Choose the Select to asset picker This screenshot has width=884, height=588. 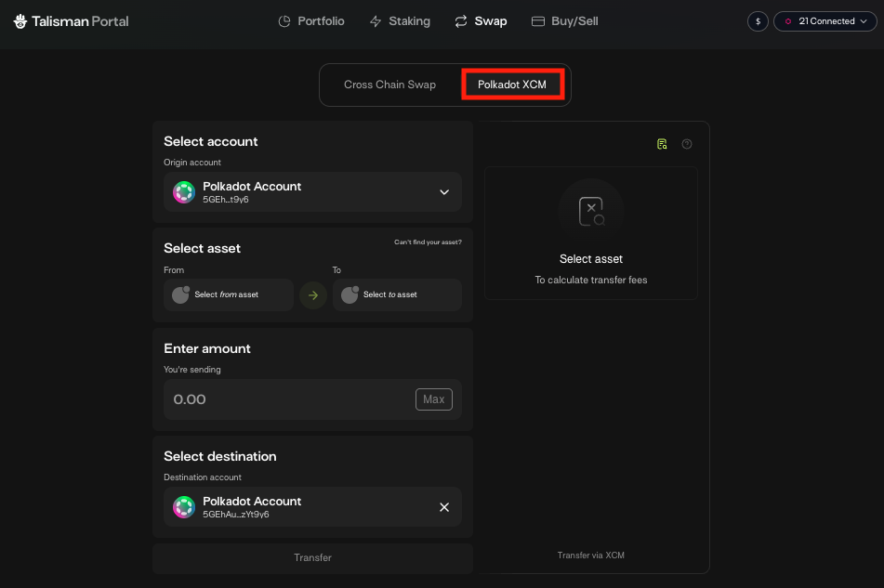click(397, 294)
